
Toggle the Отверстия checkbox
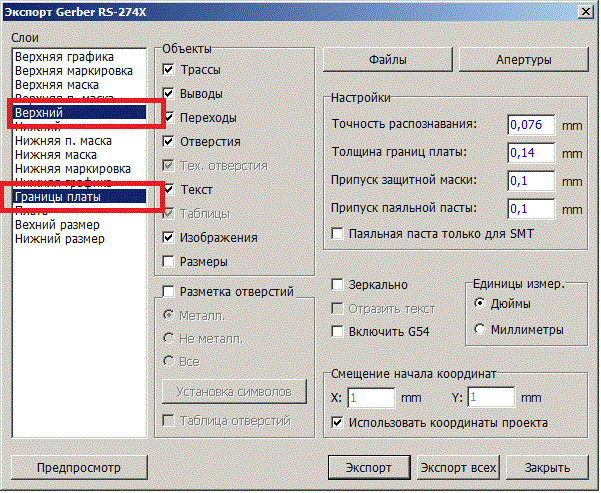pyautogui.click(x=168, y=141)
